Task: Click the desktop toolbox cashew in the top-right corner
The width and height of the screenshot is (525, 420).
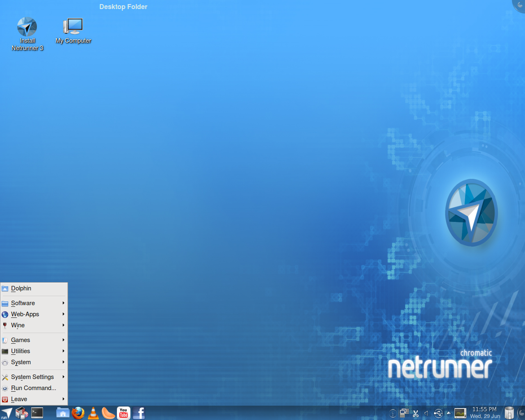Action: coord(520,5)
